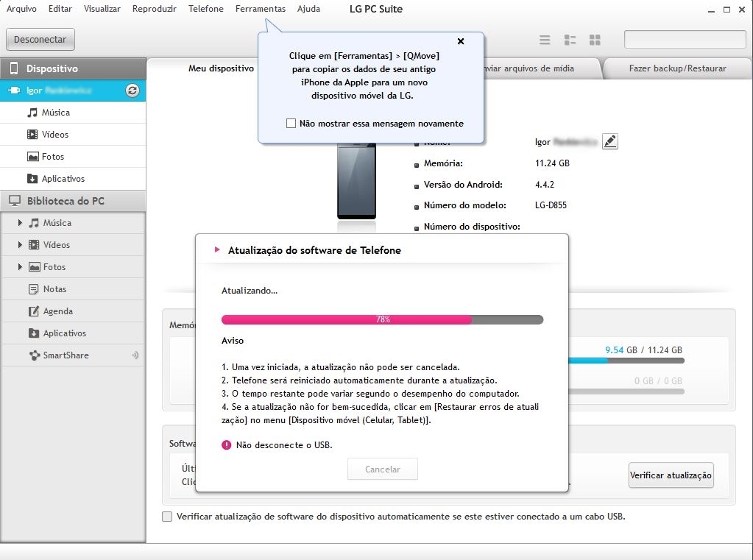
Task: Click the Biblioteca do PC section header
Action: [x=73, y=201]
